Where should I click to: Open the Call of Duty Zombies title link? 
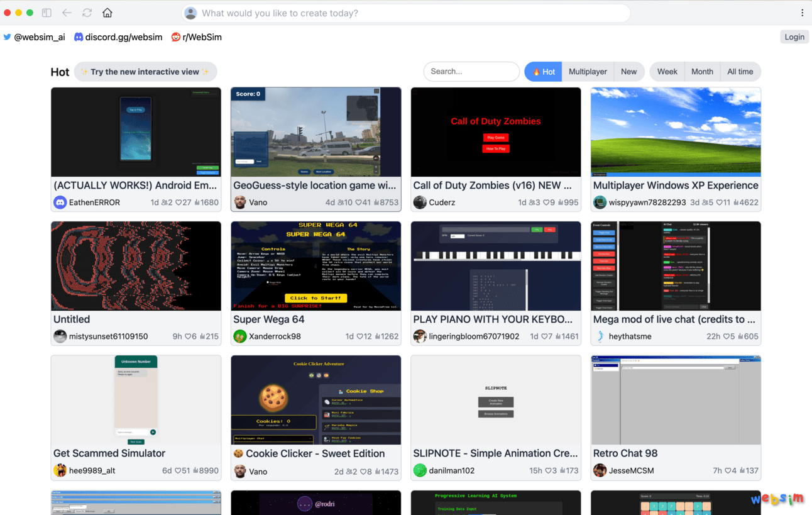tap(493, 186)
